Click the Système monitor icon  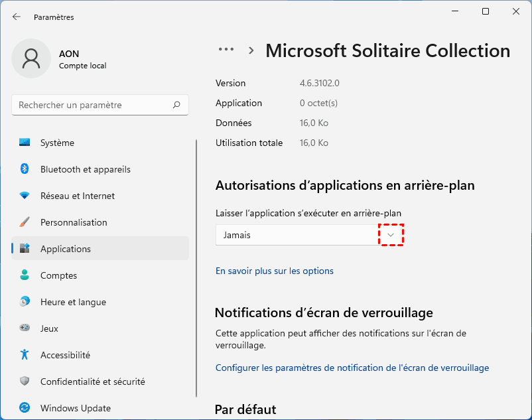coord(25,143)
